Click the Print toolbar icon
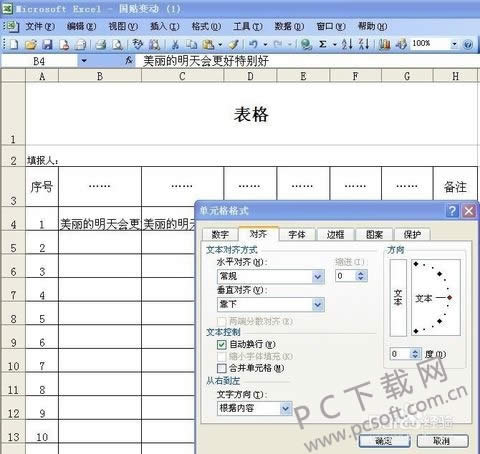Image resolution: width=480 pixels, height=454 pixels. coord(101,44)
